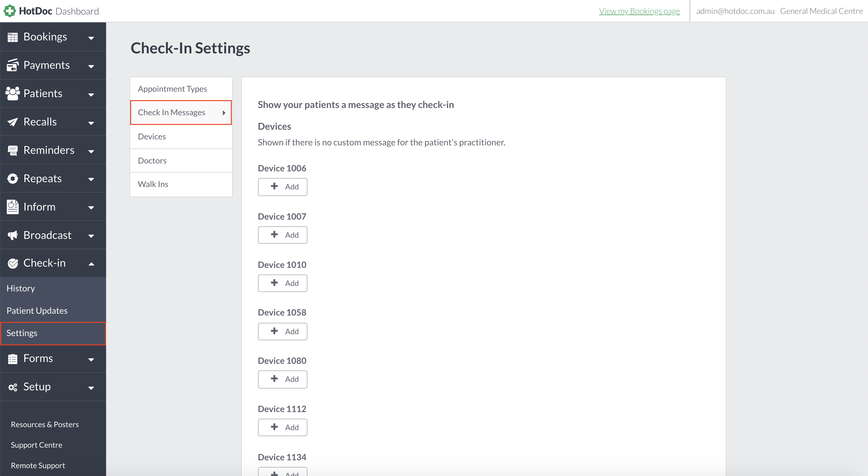Click the Forms clipboard icon
Screen dimensions: 868x476
12,359
